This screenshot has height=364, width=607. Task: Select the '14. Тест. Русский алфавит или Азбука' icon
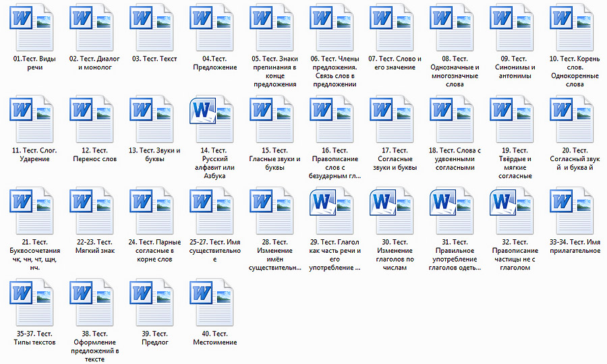[212, 119]
